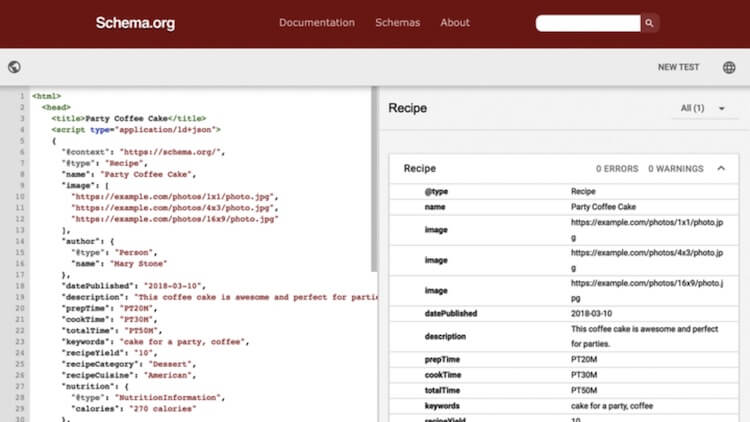Image resolution: width=750 pixels, height=422 pixels.
Task: Click line number 14 in the gutter
Action: 20,241
